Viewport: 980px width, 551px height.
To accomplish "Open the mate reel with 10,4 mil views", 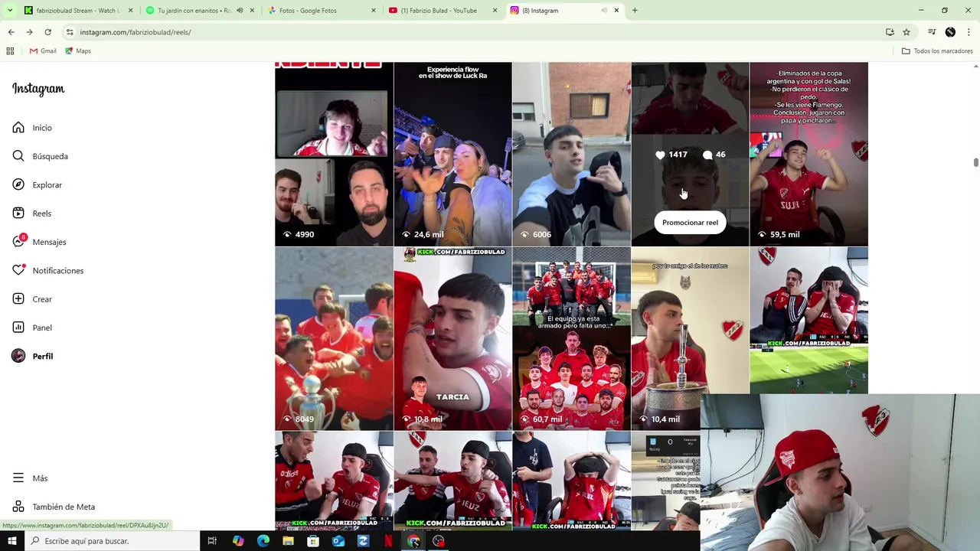I will pyautogui.click(x=690, y=338).
